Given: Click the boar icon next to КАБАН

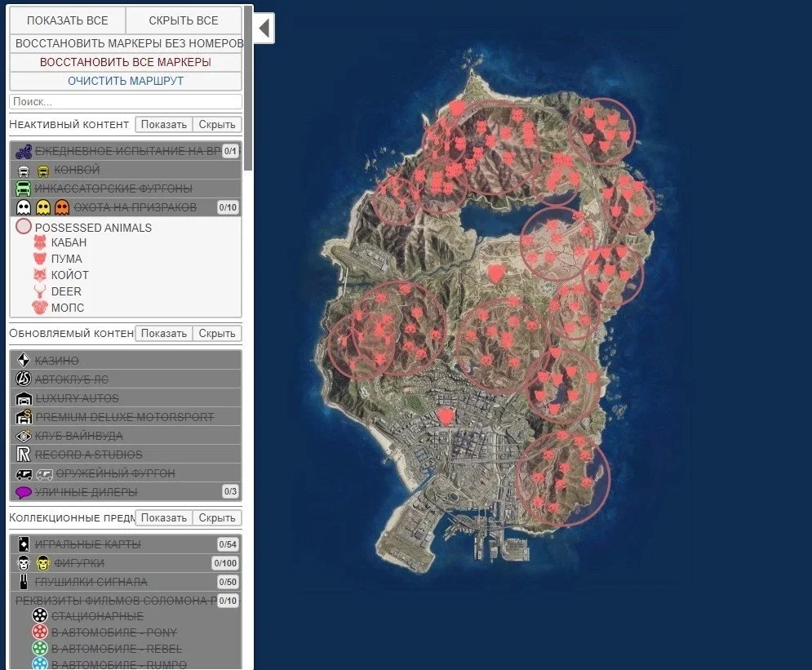Looking at the screenshot, I should (x=40, y=243).
